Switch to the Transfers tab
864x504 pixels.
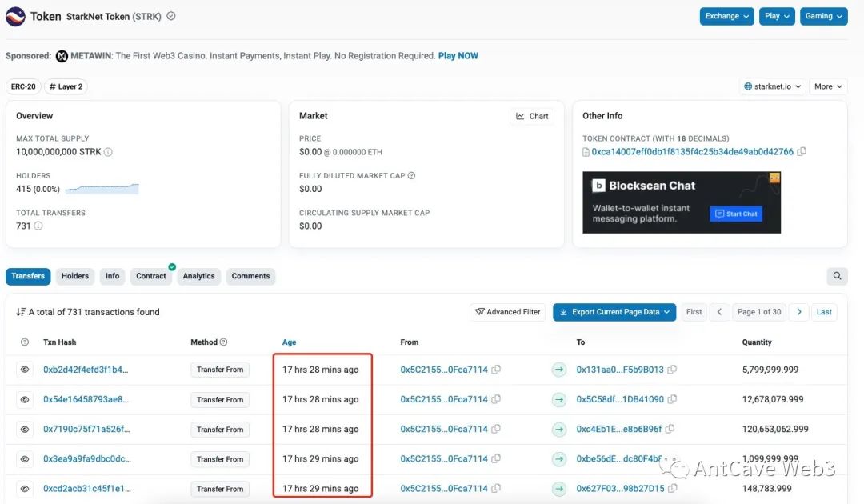tap(28, 276)
